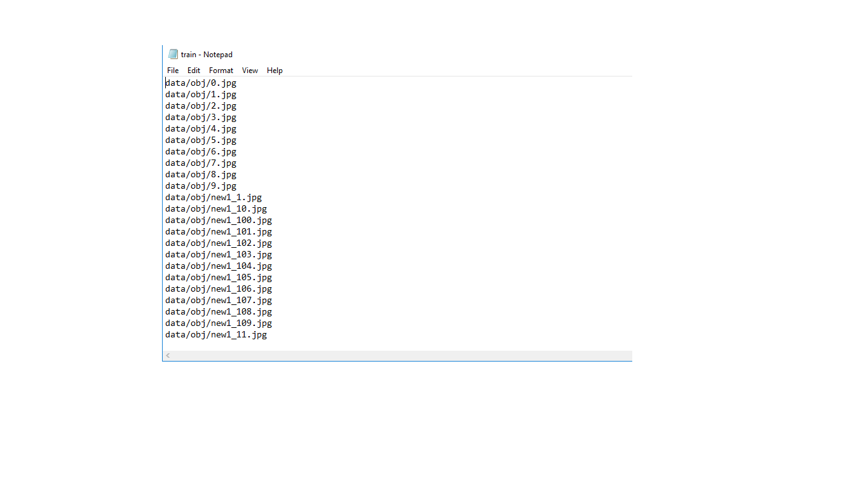868x488 pixels.
Task: Open the File menu
Action: (173, 71)
